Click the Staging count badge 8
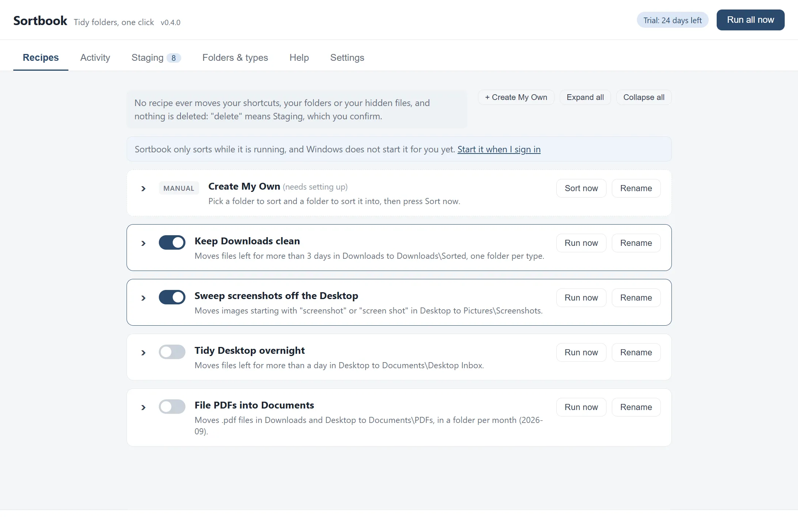Image resolution: width=798 pixels, height=532 pixels. click(174, 58)
